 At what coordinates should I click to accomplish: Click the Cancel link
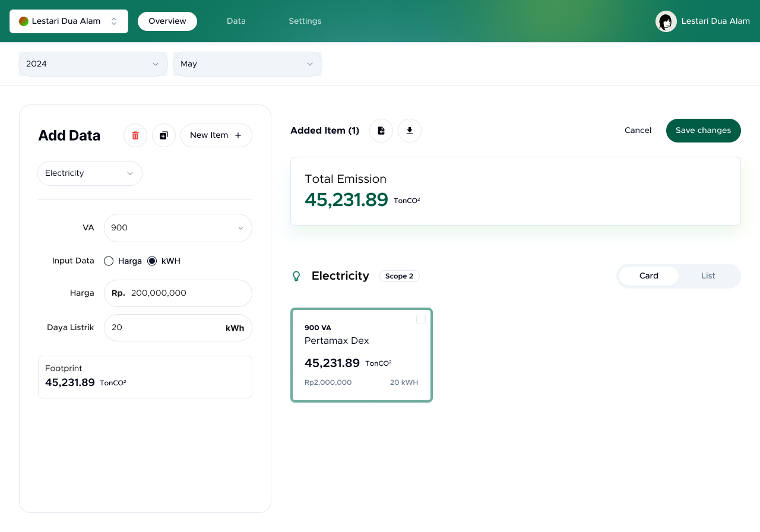pyautogui.click(x=638, y=131)
